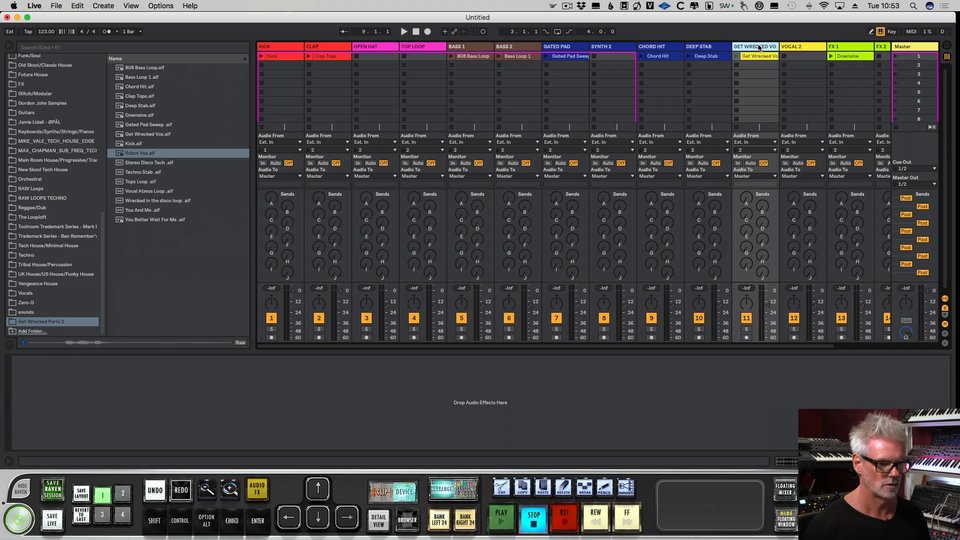Click the Raven Copy icon

522,487
